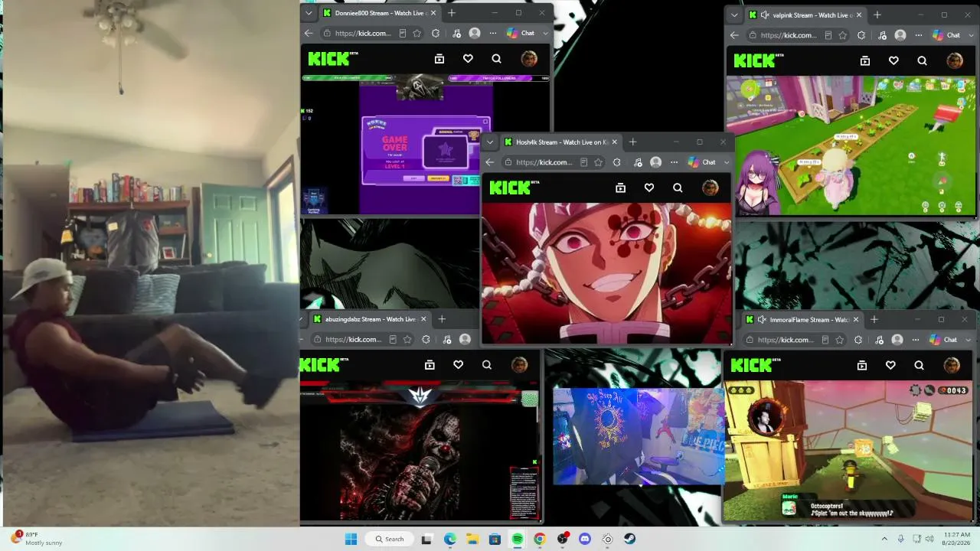Open Copilot Chat in the valpink window
The image size is (980, 551).
947,35
